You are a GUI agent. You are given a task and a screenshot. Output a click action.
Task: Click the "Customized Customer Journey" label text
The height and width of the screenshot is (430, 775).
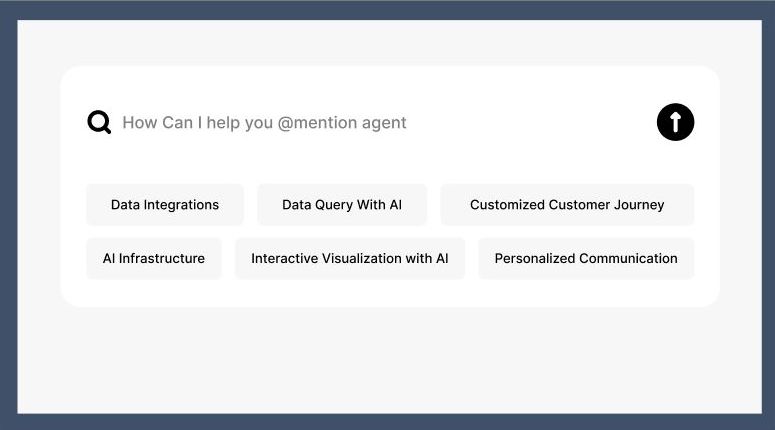click(567, 205)
